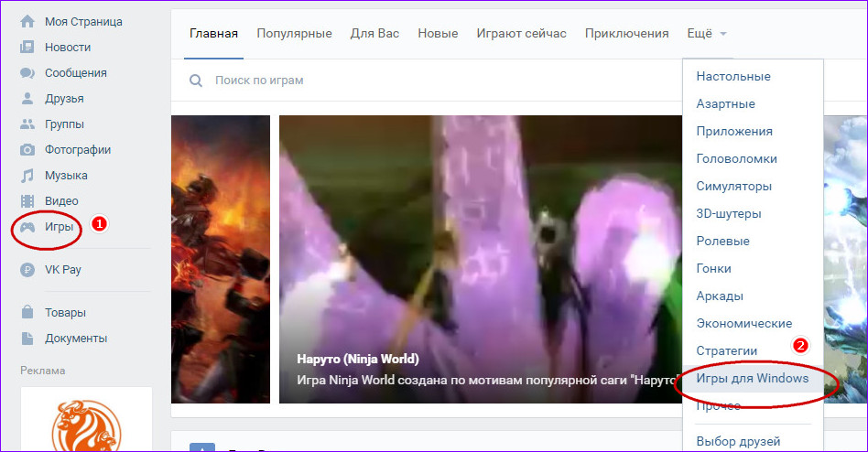Click the Ещё dropdown in tabs
Screen dimensions: 868x452
[x=707, y=34]
